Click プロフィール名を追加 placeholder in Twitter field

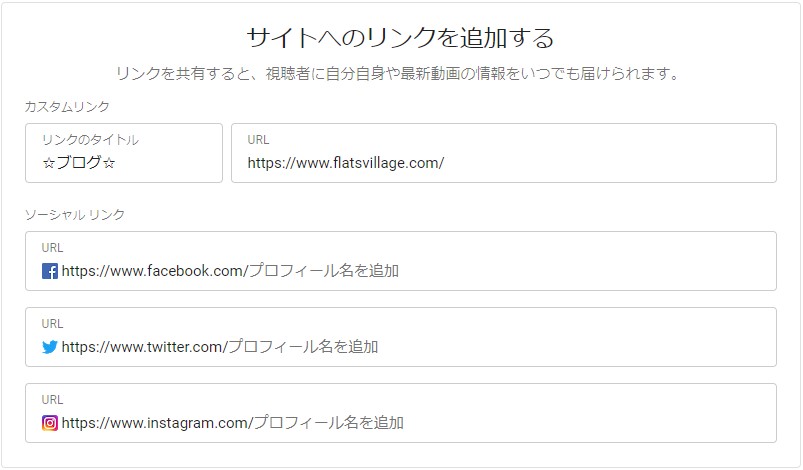click(303, 347)
